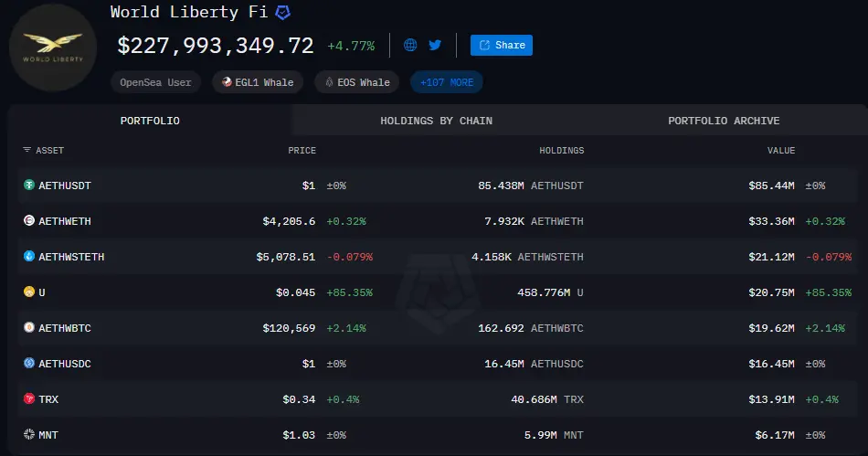Click the TRX token icon

[29, 399]
